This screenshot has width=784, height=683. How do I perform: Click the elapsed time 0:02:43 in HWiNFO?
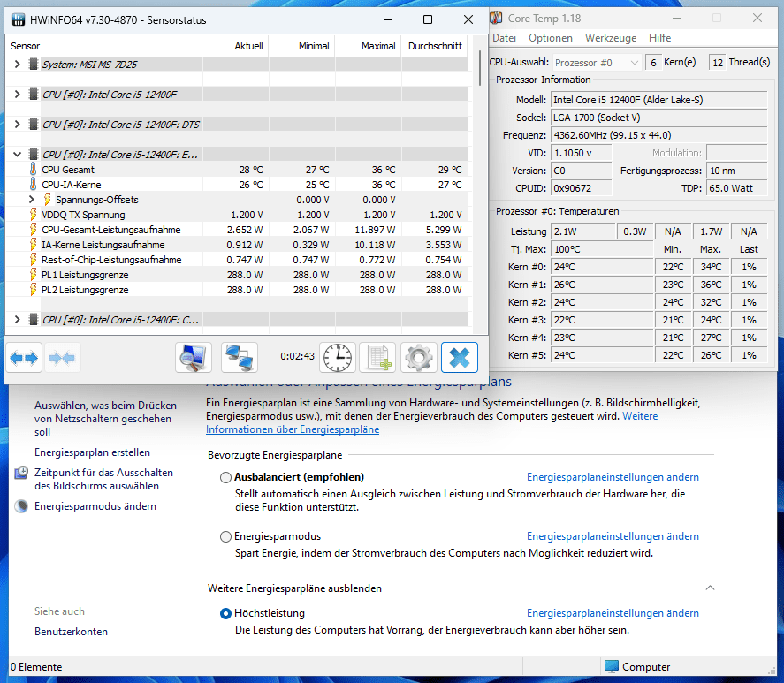coord(297,356)
